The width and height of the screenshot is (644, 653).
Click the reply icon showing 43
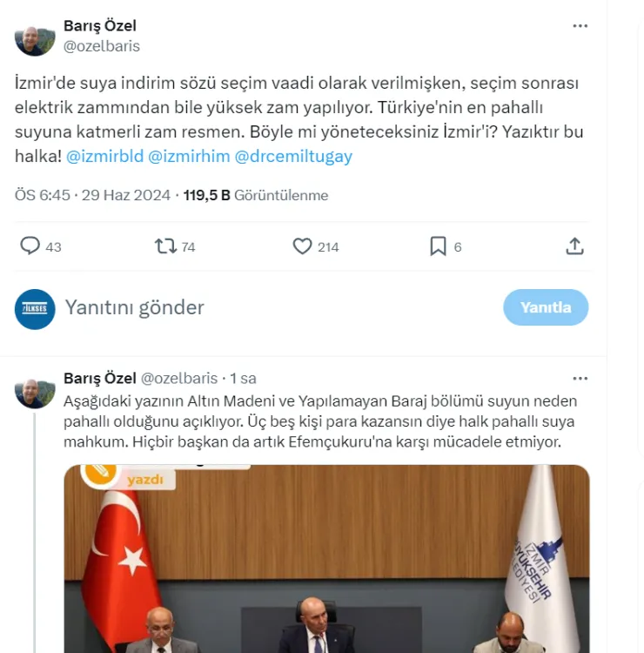[30, 246]
